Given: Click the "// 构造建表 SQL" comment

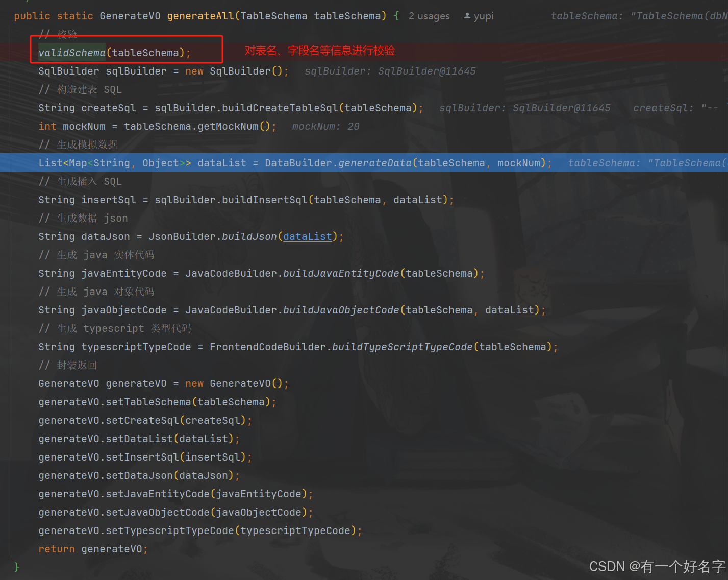Looking at the screenshot, I should (x=80, y=89).
